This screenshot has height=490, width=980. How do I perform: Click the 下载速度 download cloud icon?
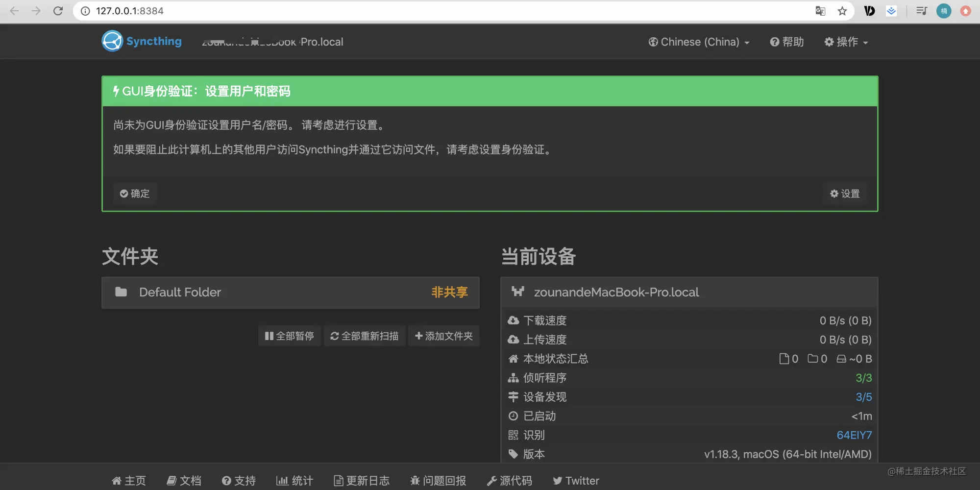point(513,320)
